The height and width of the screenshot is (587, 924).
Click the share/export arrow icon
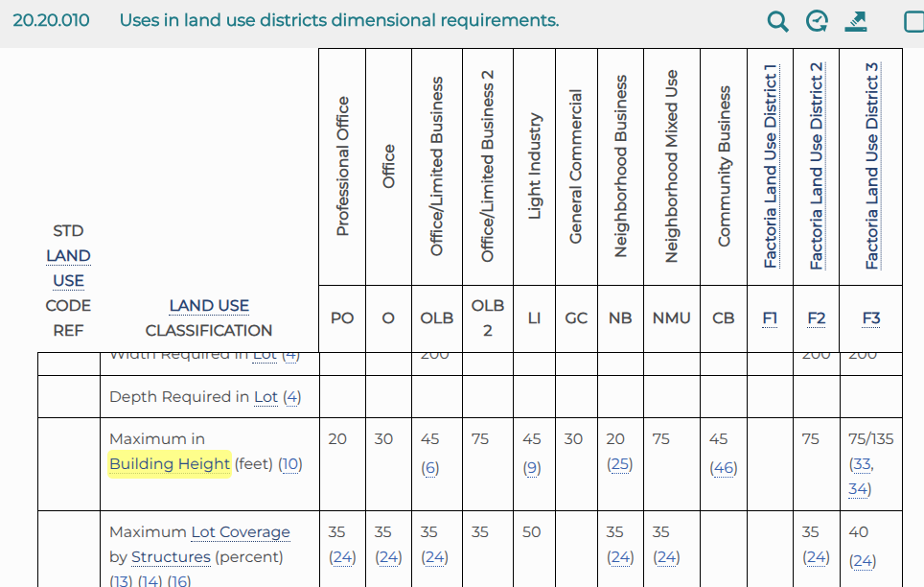(856, 21)
